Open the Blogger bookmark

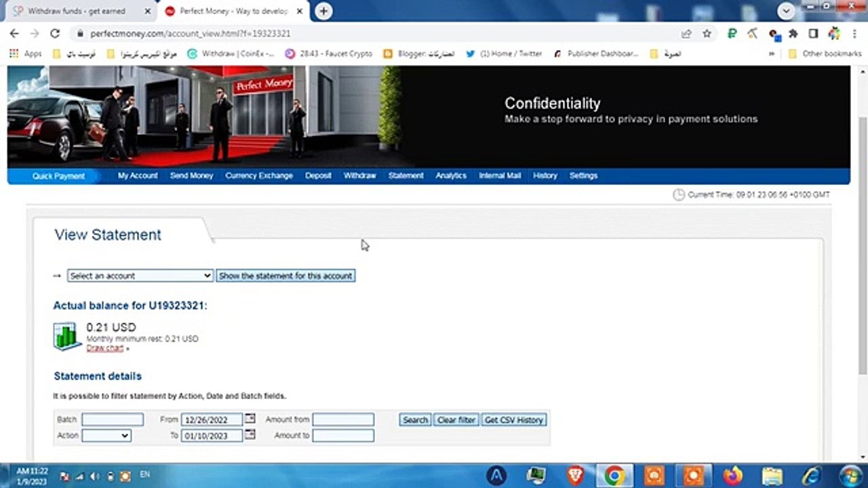pos(419,54)
